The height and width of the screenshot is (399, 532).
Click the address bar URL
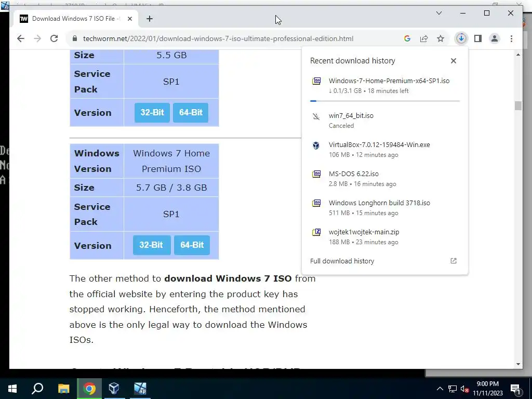(x=218, y=38)
